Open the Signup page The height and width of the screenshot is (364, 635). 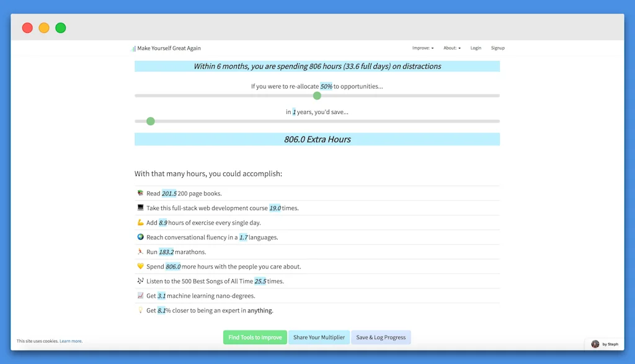[498, 48]
